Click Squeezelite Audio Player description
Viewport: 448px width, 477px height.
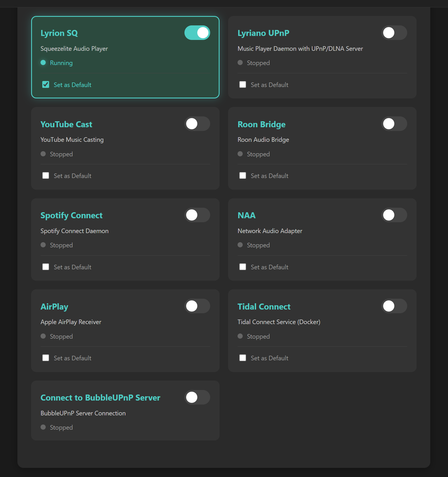[x=74, y=49]
